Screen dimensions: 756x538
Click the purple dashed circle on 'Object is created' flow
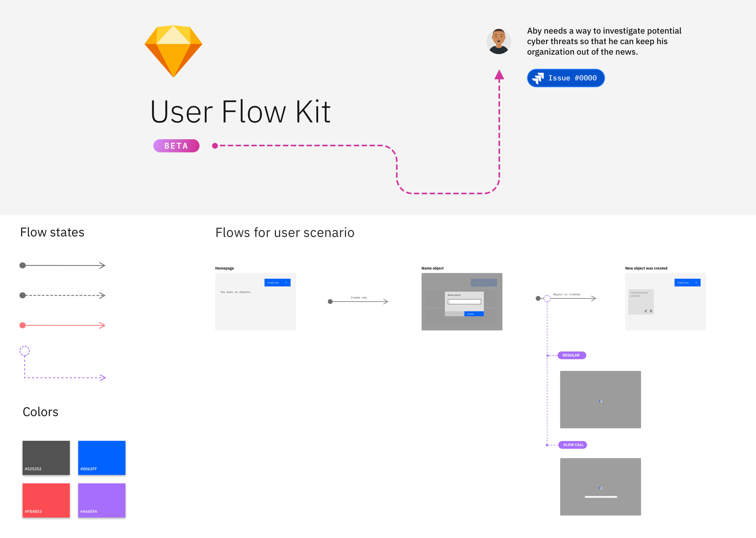tap(547, 298)
